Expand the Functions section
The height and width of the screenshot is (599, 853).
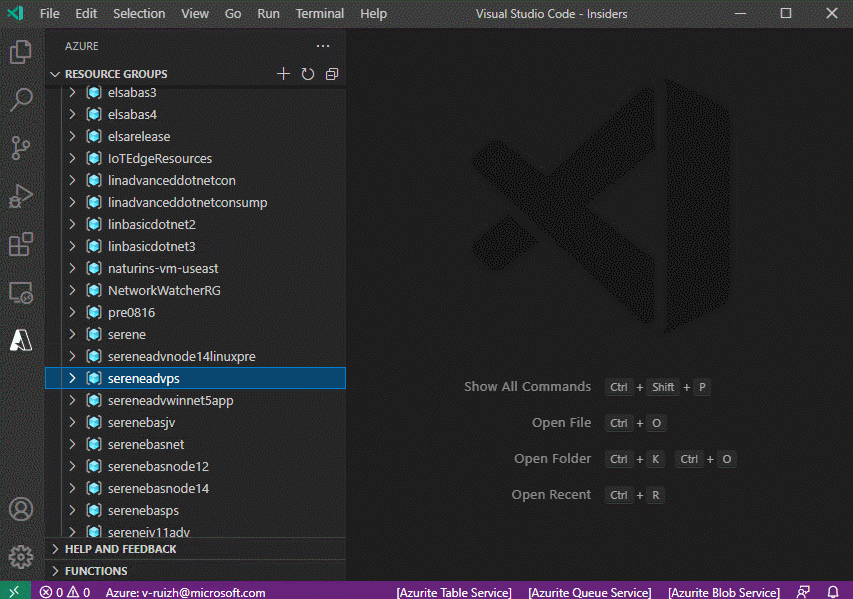pyautogui.click(x=55, y=571)
